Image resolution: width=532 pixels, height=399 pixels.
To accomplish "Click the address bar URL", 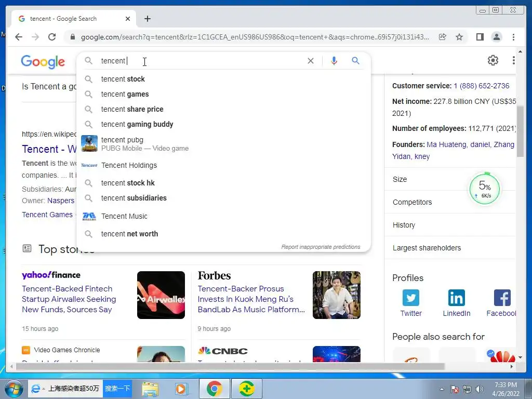I will 255,37.
